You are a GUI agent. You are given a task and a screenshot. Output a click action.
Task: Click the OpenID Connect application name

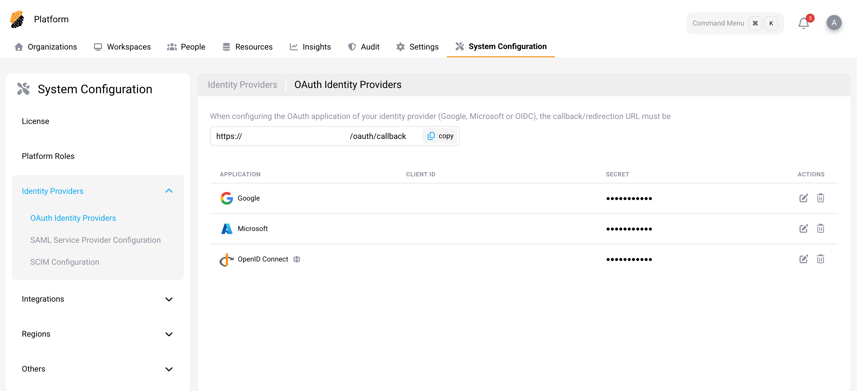tap(263, 259)
